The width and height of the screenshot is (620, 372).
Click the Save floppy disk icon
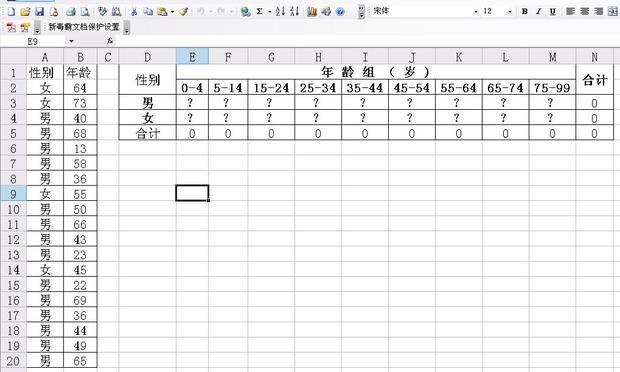tap(40, 12)
